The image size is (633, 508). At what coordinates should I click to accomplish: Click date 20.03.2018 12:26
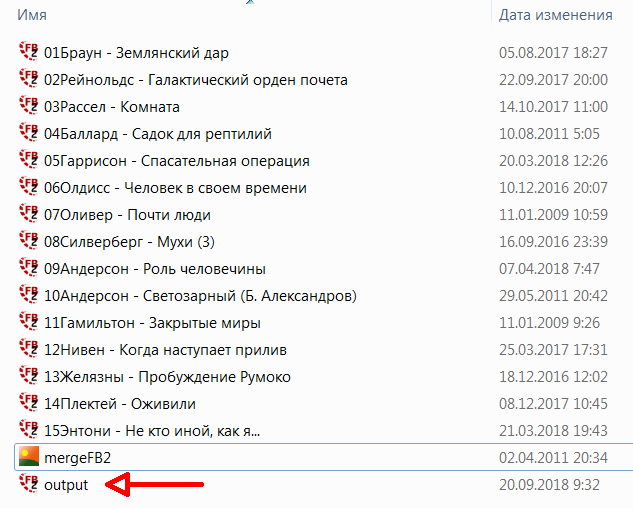(x=553, y=162)
